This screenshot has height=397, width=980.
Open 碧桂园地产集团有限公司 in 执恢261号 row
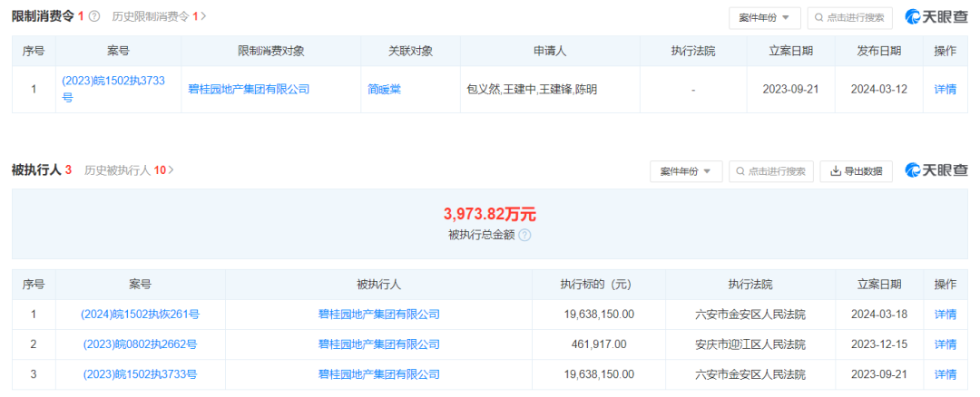point(378,315)
